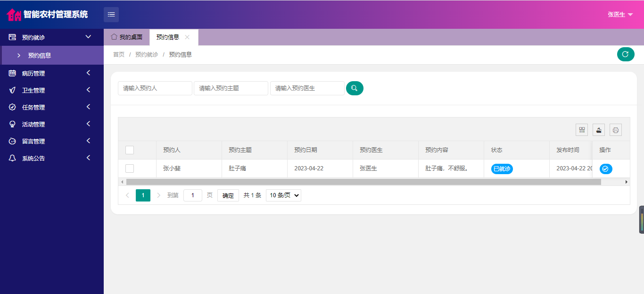Click the 任务管理 checkmark icon
This screenshot has height=294, width=644.
click(x=12, y=107)
